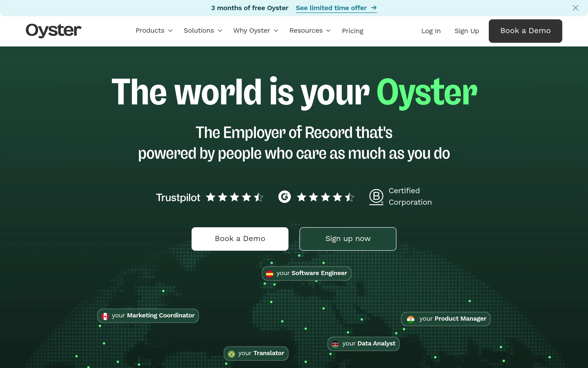Select the your Product Manager tag
This screenshot has height=368, width=588.
(x=446, y=319)
